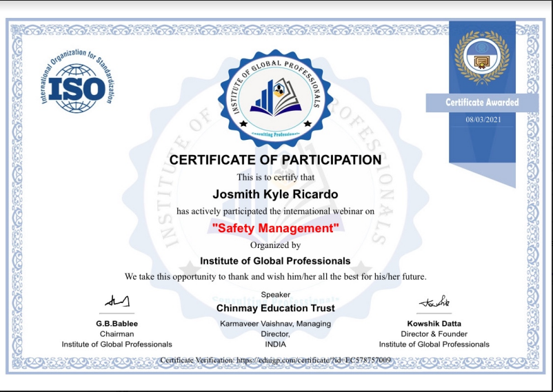Click the gold laurel award badge
This screenshot has height=392, width=553.
coord(482,57)
